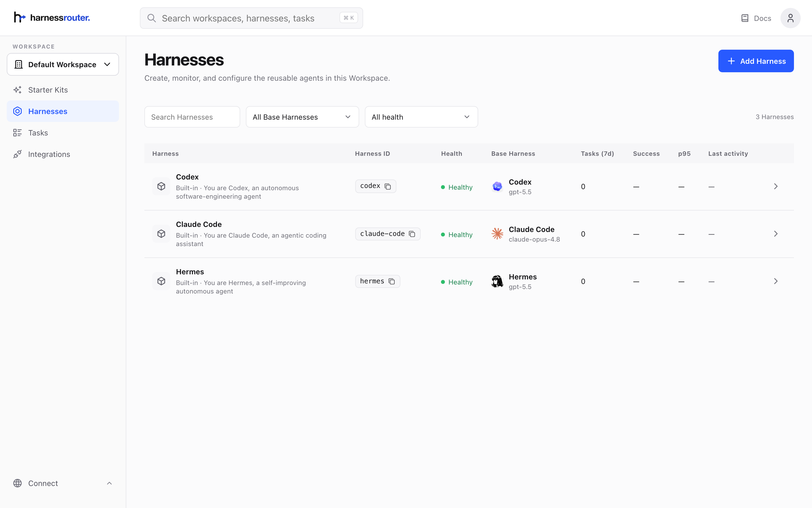Click the cube icon in the Codex row
The height and width of the screenshot is (508, 812).
point(161,187)
